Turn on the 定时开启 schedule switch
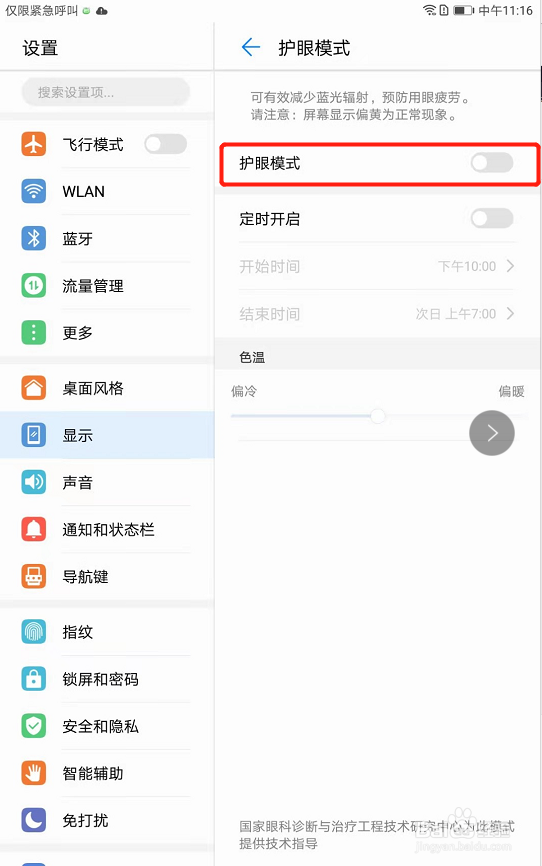 pos(492,219)
